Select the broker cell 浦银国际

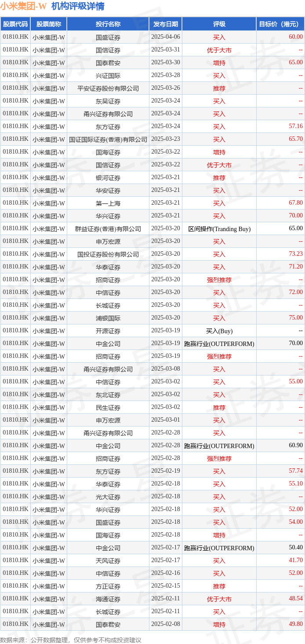[108, 318]
